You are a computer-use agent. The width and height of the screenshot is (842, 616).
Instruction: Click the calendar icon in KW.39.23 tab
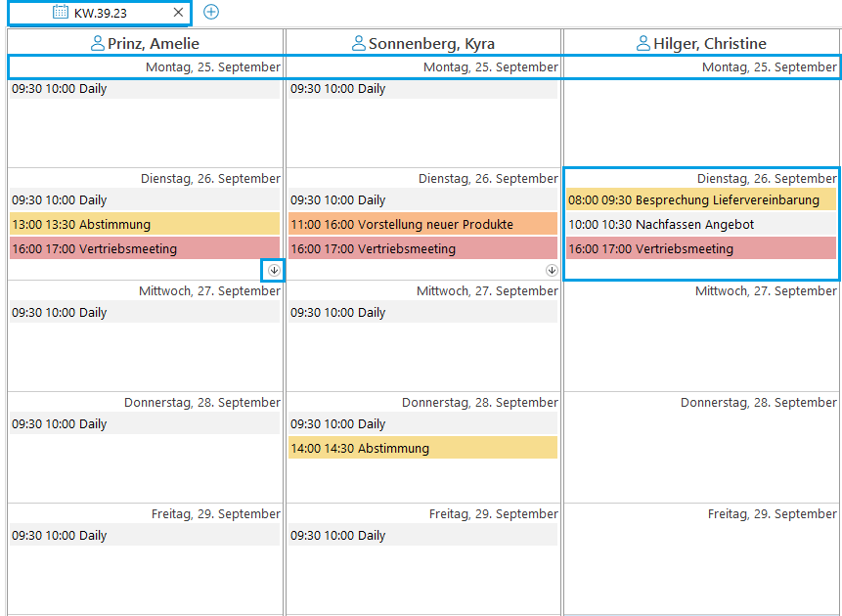(61, 13)
